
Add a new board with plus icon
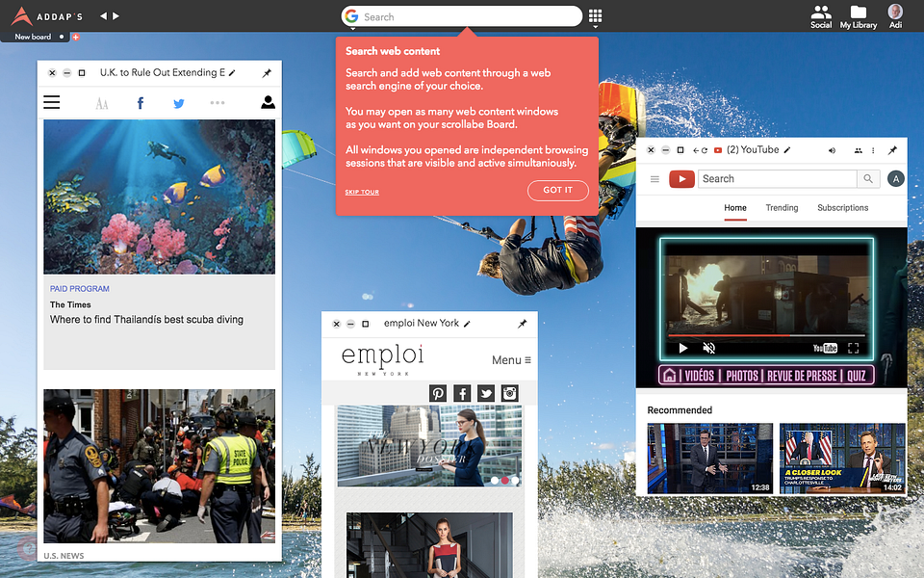coord(75,38)
